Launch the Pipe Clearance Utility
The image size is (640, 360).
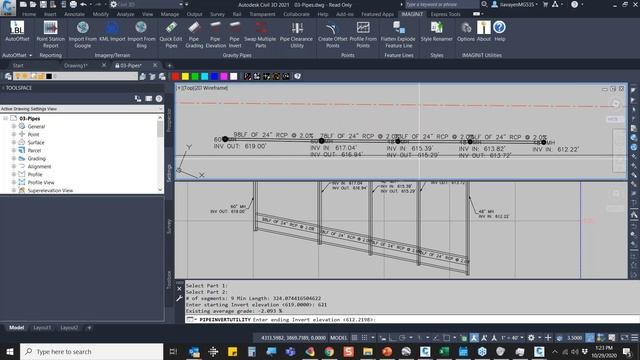(x=296, y=35)
